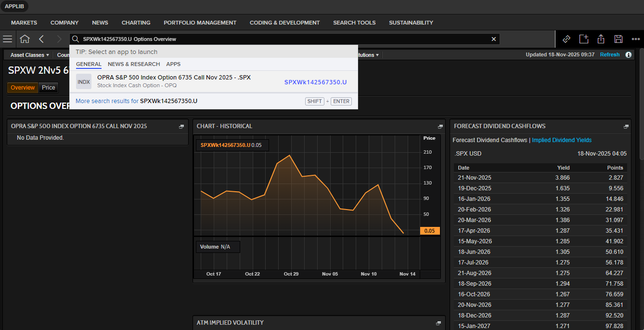Click the Volume N/A label
The width and height of the screenshot is (644, 330).
tap(215, 247)
